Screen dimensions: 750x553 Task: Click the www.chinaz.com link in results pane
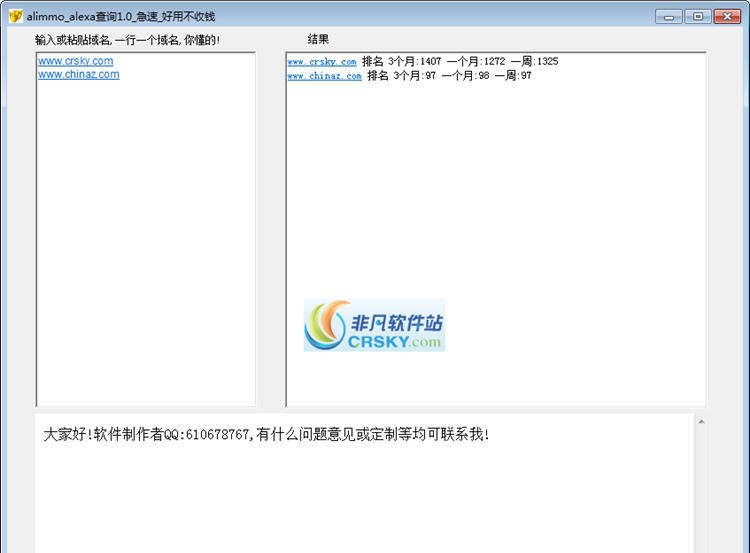point(324,76)
